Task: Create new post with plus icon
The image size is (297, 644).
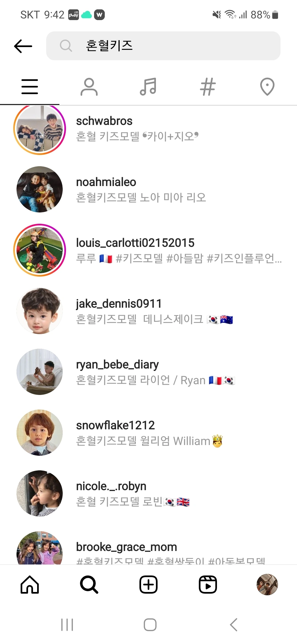Action: 148,585
